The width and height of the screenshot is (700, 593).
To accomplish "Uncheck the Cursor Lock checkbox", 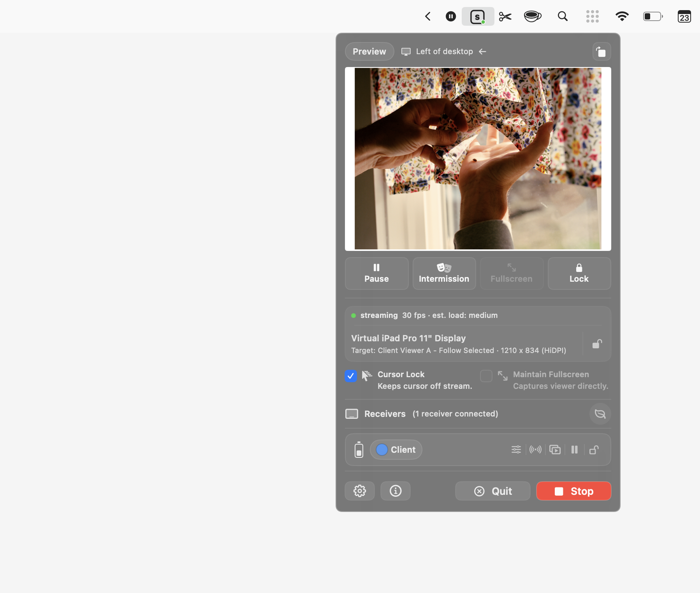I will 351,376.
